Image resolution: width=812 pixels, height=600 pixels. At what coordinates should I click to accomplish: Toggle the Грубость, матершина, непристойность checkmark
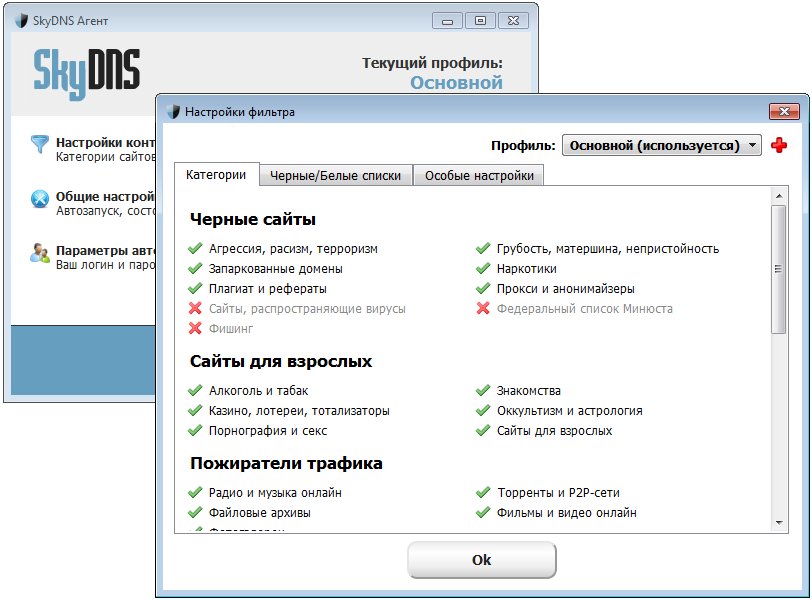(483, 248)
